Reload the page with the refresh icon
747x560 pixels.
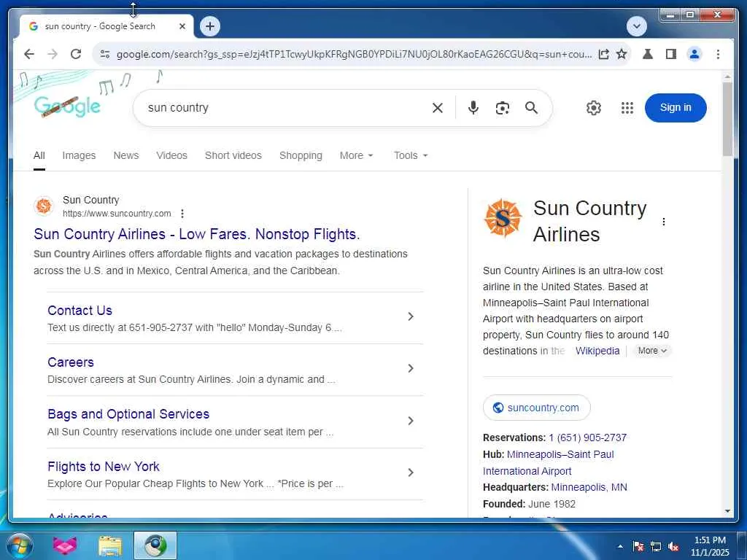point(76,54)
